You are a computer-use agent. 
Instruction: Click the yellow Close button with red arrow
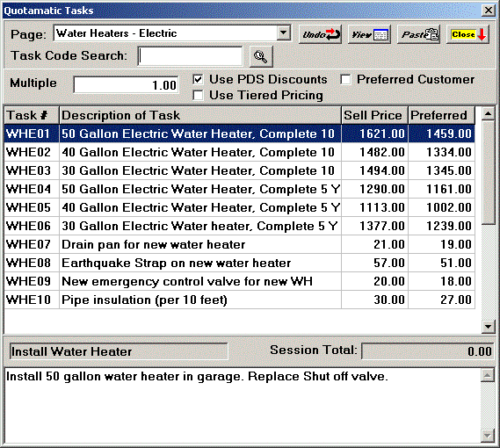[x=467, y=34]
